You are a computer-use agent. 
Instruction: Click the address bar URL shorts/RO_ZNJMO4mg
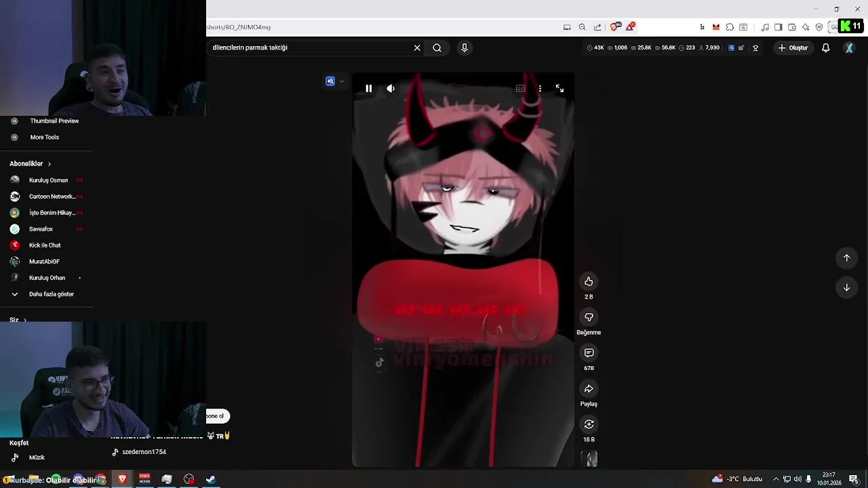239,27
